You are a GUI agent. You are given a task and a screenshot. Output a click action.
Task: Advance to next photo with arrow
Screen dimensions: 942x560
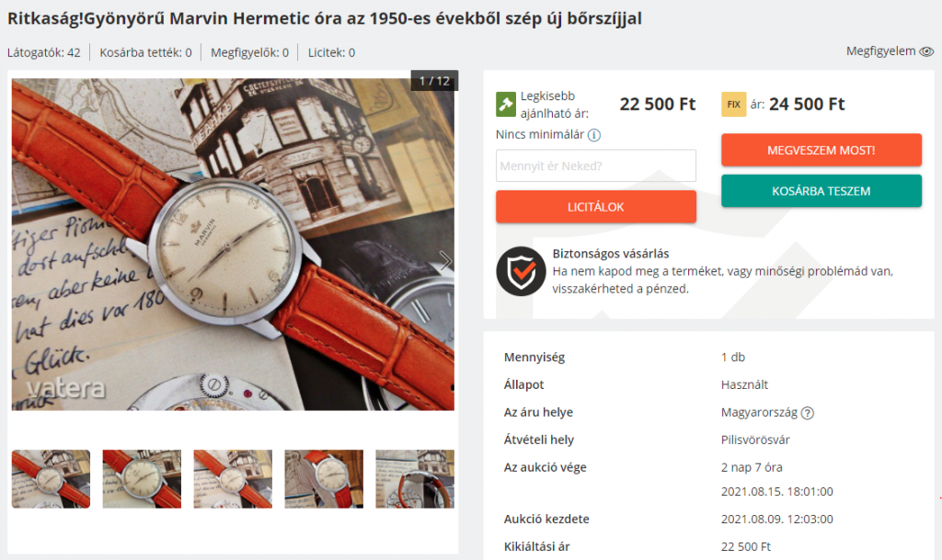click(445, 260)
